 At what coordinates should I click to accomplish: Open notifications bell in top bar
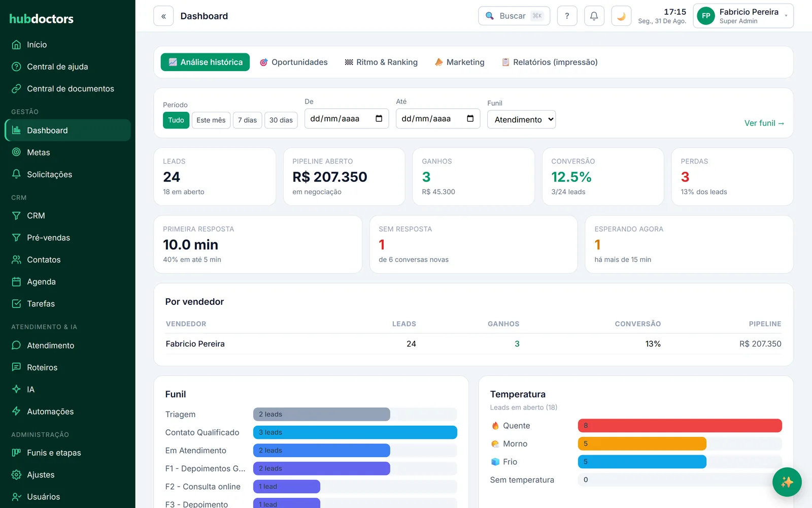594,16
